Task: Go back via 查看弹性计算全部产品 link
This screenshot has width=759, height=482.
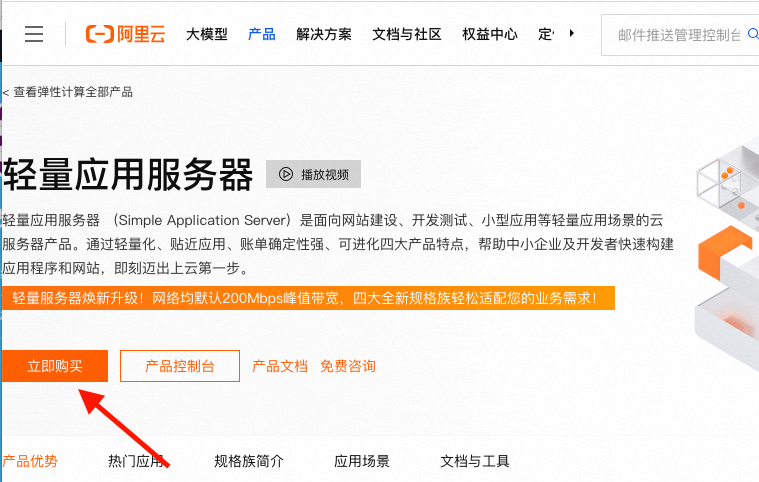Action: [70, 92]
